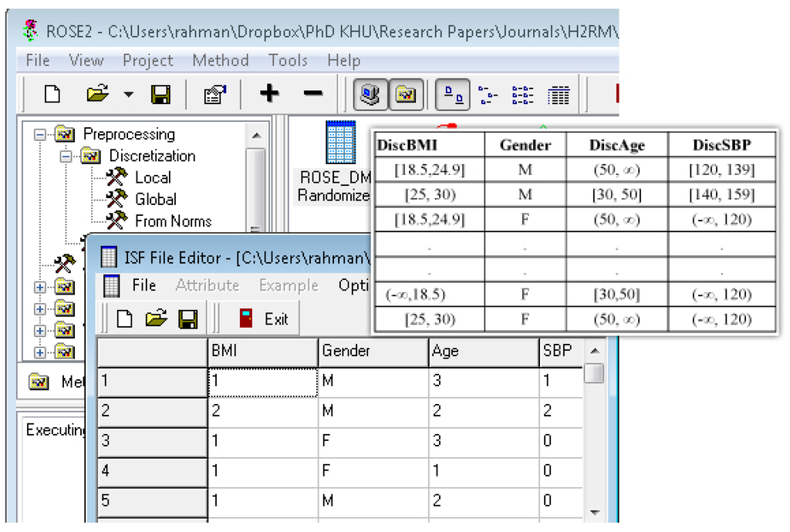This screenshot has width=790, height=532.
Task: Click the Exit button in ISF editor
Action: [265, 318]
